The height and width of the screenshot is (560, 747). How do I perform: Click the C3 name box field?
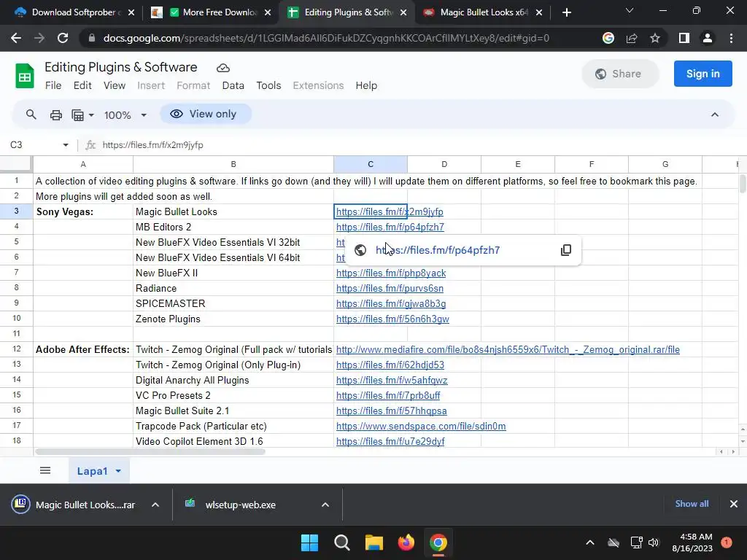click(34, 145)
